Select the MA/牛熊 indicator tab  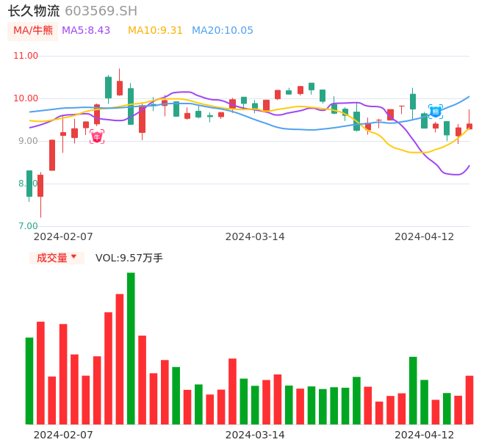tap(33, 31)
